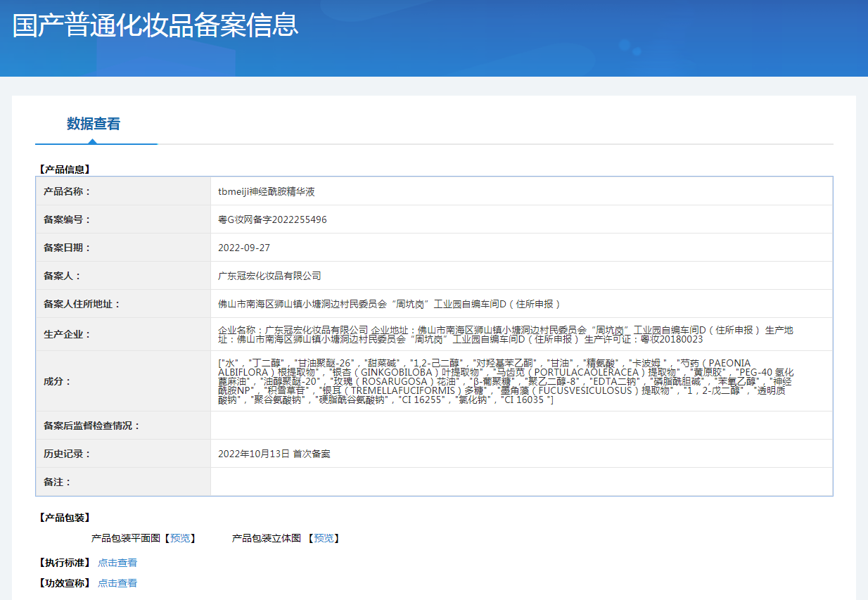868x600 pixels.
Task: Click the 【产品包装】 section heading
Action: pyautogui.click(x=64, y=518)
